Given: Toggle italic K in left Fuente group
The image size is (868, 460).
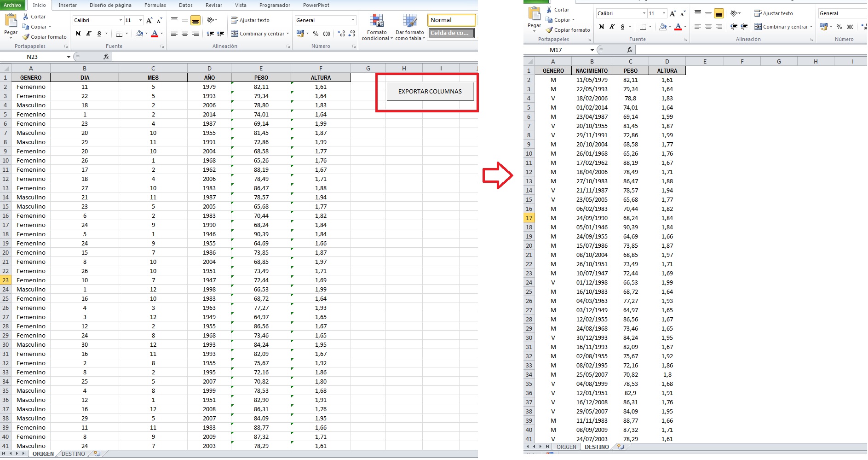Looking at the screenshot, I should pos(89,34).
